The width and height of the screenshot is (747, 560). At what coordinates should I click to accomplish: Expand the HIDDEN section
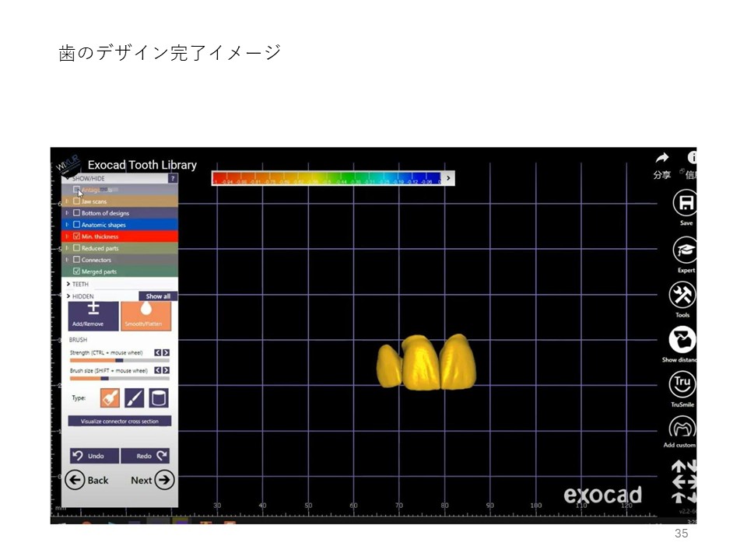click(x=68, y=296)
